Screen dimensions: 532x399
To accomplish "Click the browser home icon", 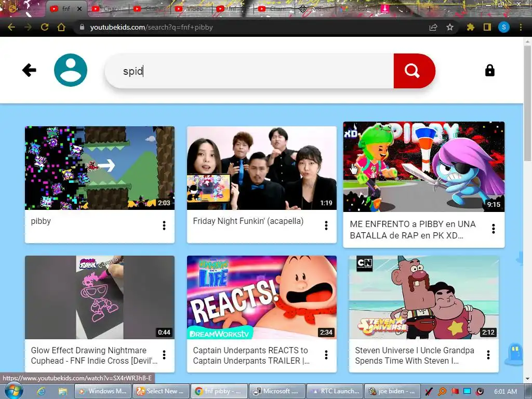I will [61, 27].
